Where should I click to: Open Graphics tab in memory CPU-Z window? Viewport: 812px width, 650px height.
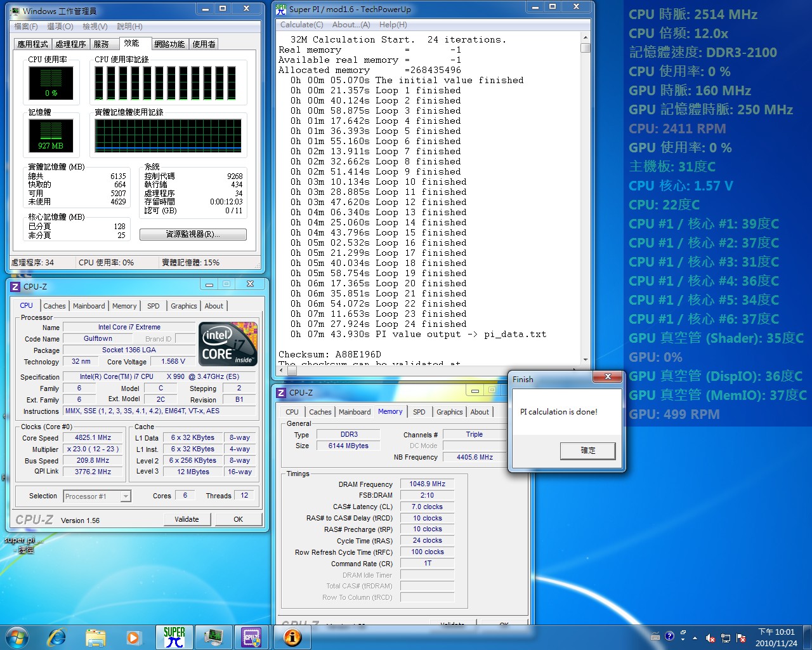pyautogui.click(x=450, y=412)
